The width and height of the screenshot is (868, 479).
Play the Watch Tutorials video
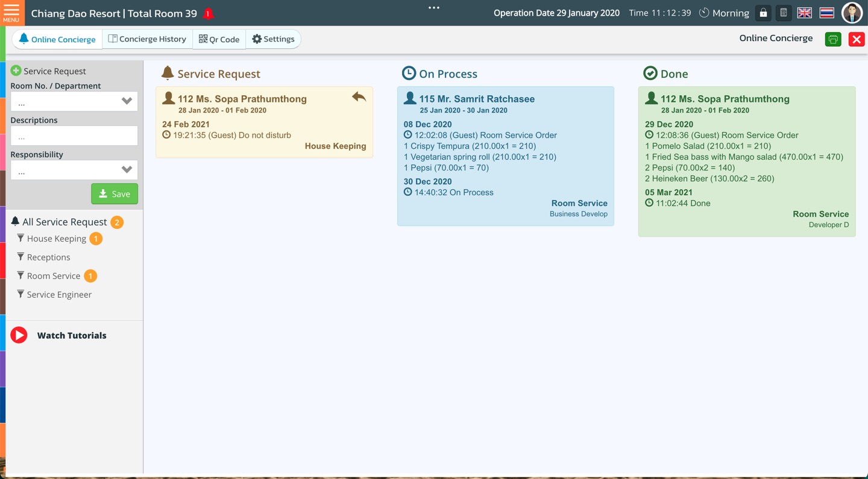coord(19,336)
